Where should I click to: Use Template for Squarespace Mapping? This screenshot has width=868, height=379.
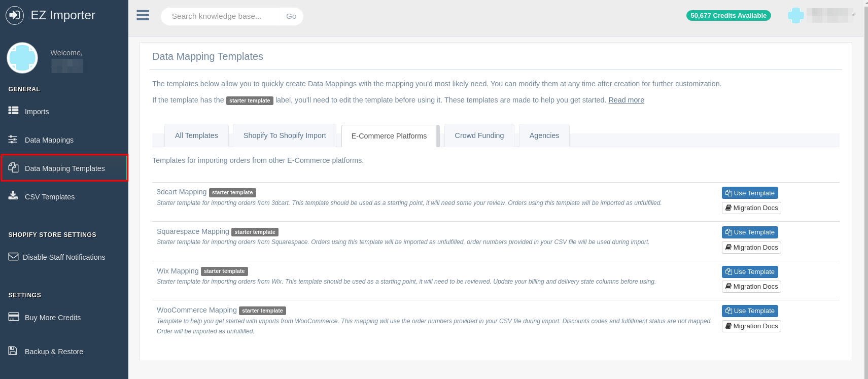[750, 232]
